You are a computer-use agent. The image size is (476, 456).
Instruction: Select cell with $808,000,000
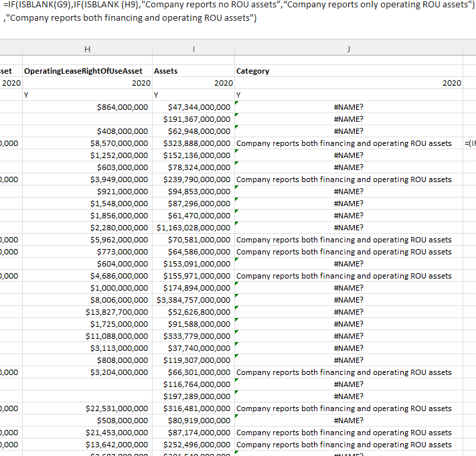(88, 360)
